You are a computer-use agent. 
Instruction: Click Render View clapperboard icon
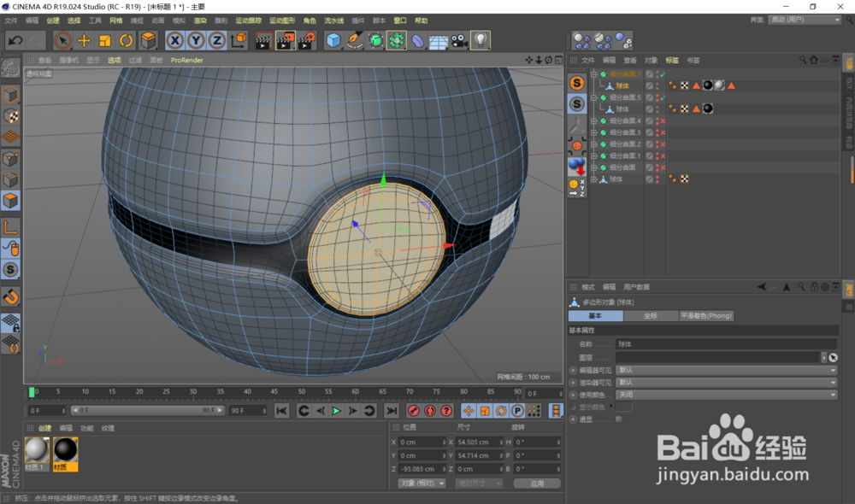[x=263, y=40]
